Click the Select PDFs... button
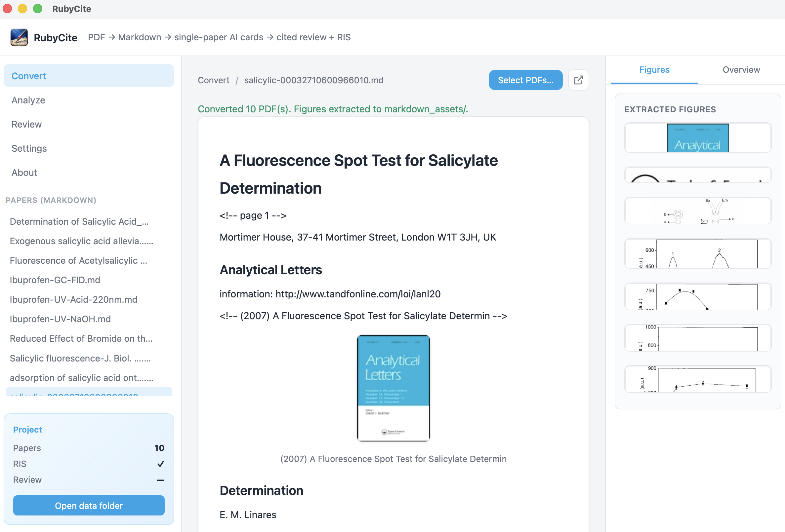This screenshot has height=532, width=785. (525, 80)
